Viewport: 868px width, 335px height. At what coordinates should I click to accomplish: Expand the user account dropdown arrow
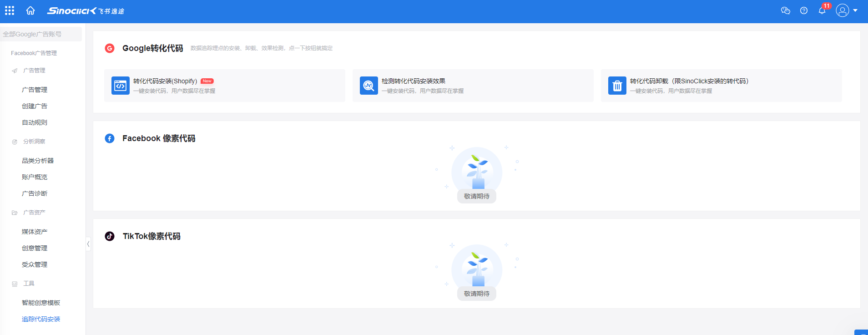tap(855, 10)
